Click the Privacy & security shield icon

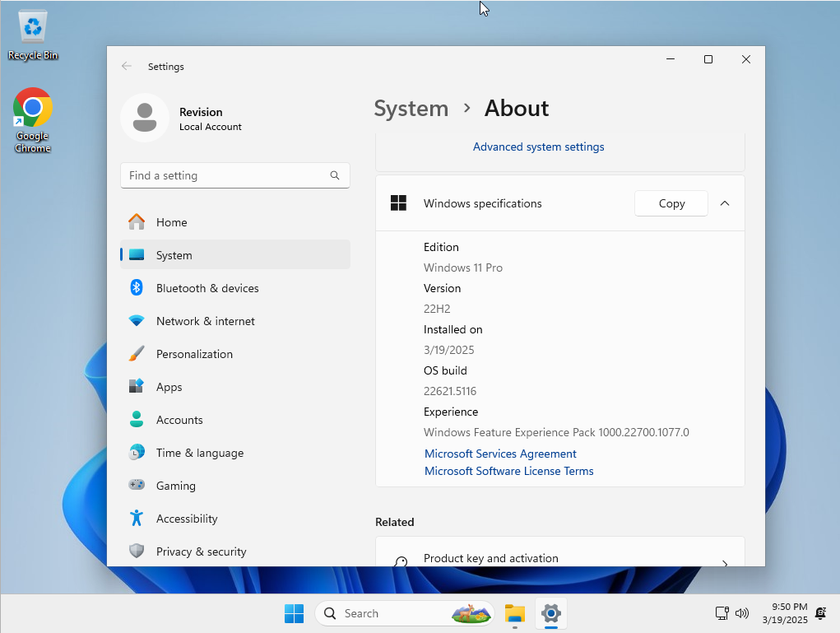tap(137, 552)
